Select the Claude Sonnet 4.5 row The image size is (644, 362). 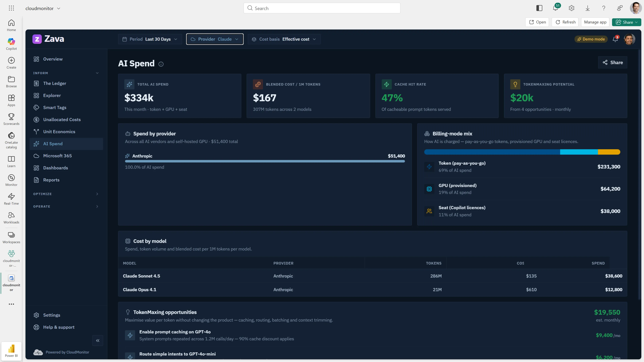(x=372, y=276)
